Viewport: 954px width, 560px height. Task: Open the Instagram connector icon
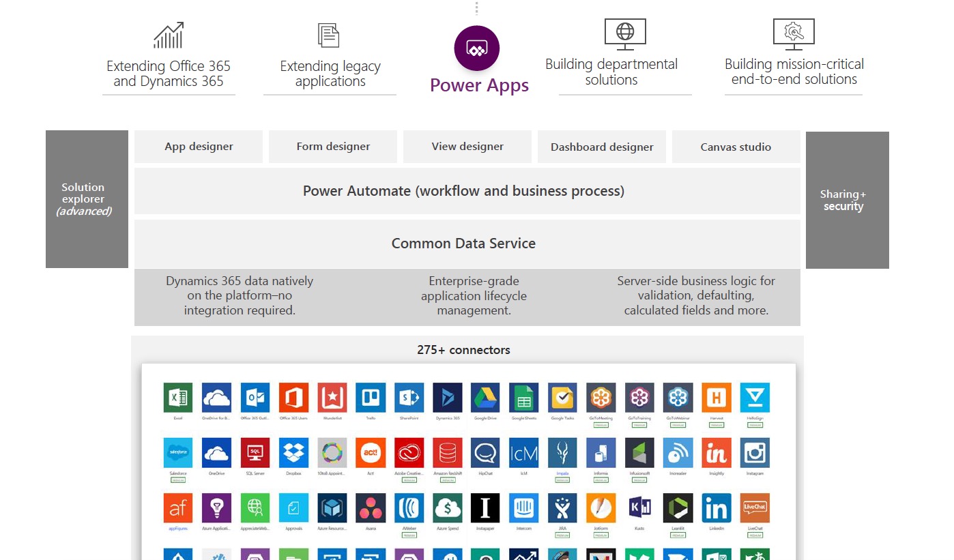(755, 452)
